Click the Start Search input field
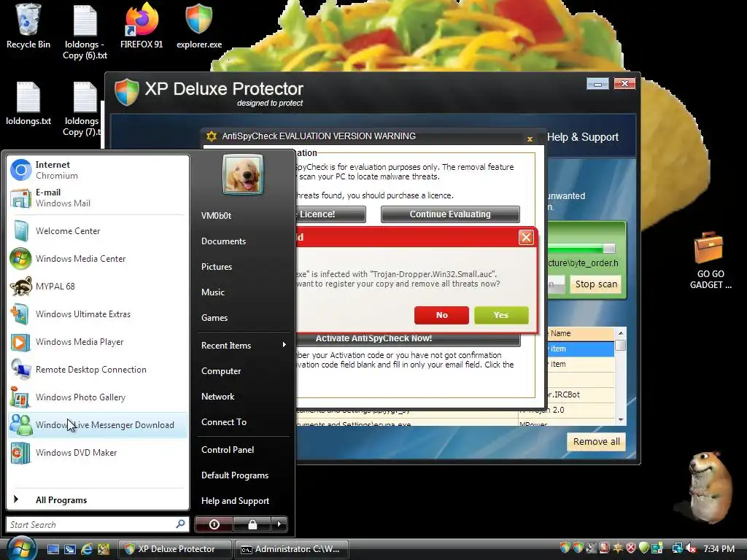747x560 pixels. pos(97,524)
